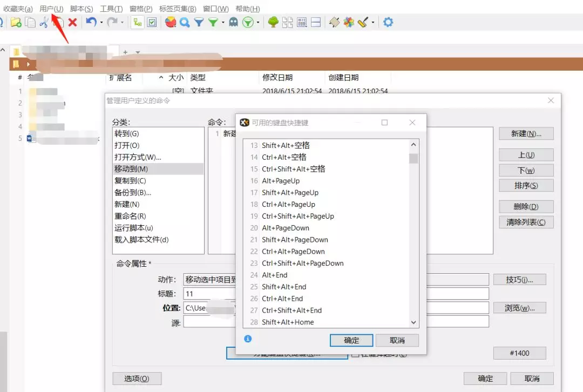Confirm shortcut dialog with 确定

[351, 340]
